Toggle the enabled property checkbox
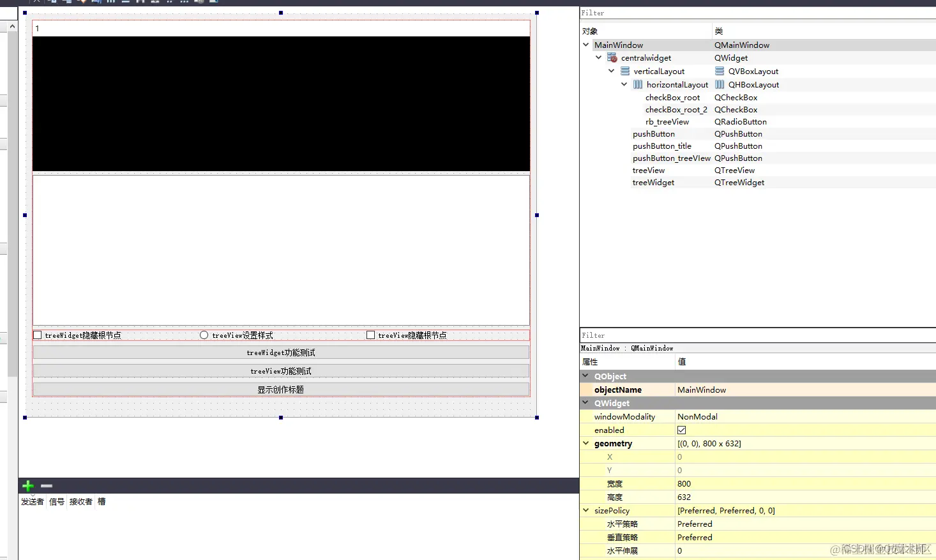This screenshot has height=560, width=936. pyautogui.click(x=682, y=430)
